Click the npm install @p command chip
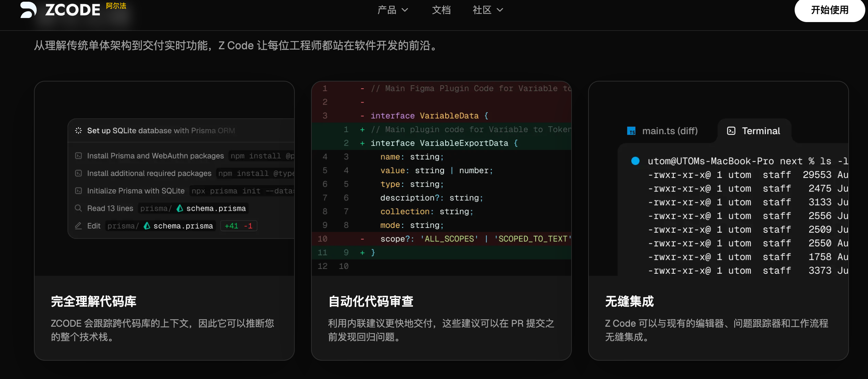Viewport: 868px width, 379px height. point(261,156)
